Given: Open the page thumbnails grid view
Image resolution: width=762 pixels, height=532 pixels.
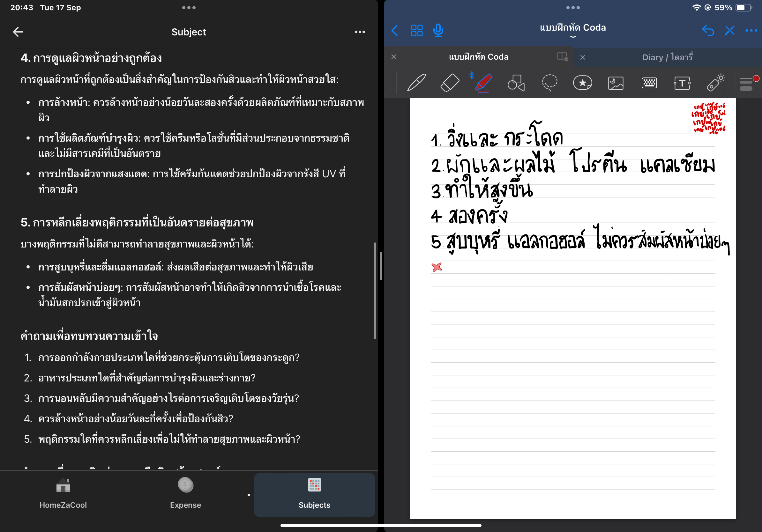Looking at the screenshot, I should tap(417, 31).
